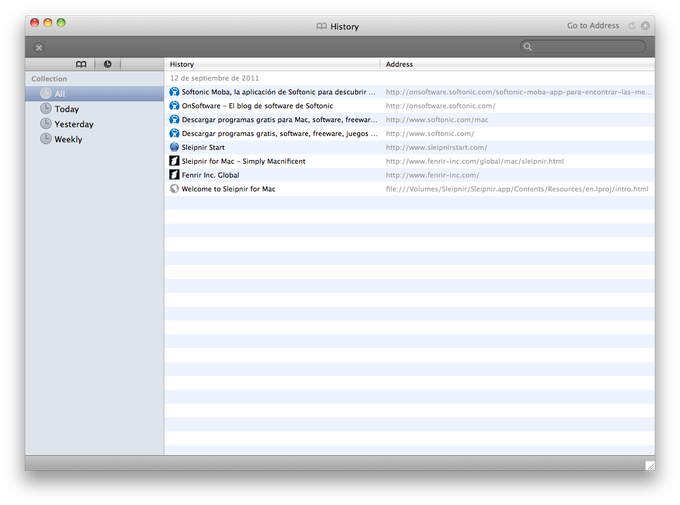680x505 pixels.
Task: Click the clock icon beside Today
Action: (46, 108)
